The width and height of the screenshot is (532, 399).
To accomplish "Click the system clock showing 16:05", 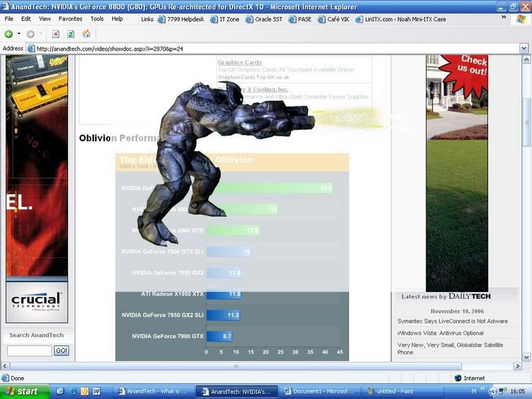I will tap(518, 392).
